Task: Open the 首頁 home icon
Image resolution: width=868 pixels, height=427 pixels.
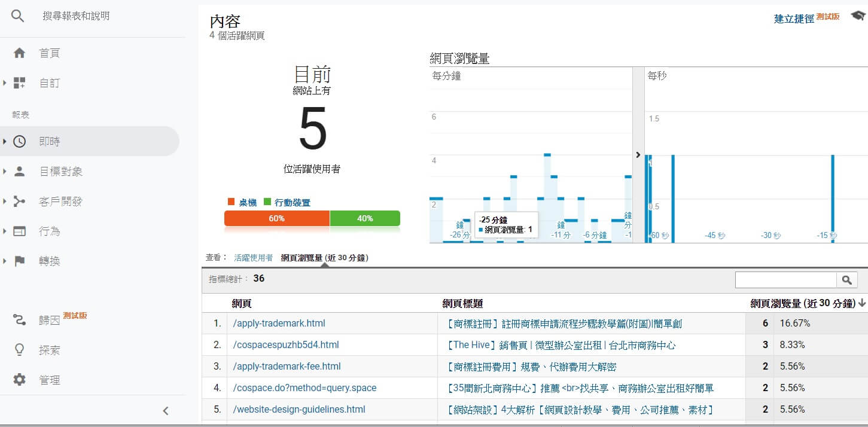Action: 20,53
